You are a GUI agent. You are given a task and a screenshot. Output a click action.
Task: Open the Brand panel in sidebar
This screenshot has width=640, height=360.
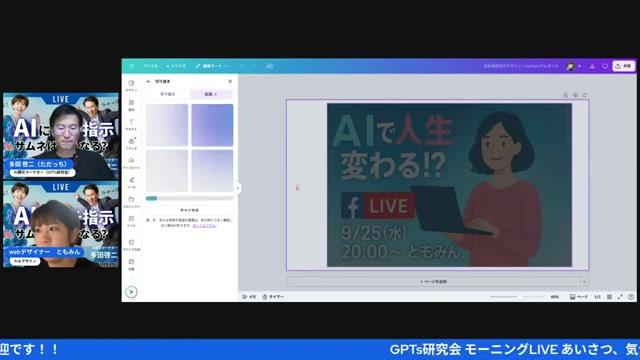tap(131, 144)
